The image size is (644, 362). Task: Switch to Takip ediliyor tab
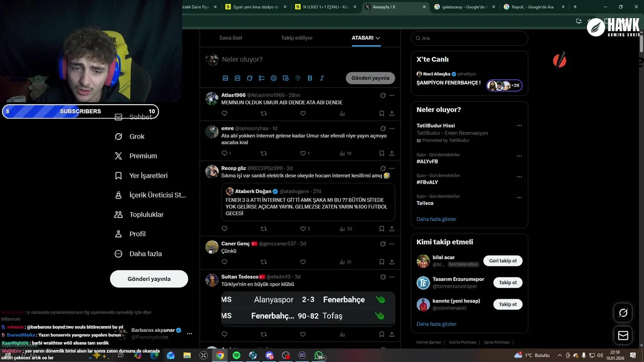[x=297, y=38]
